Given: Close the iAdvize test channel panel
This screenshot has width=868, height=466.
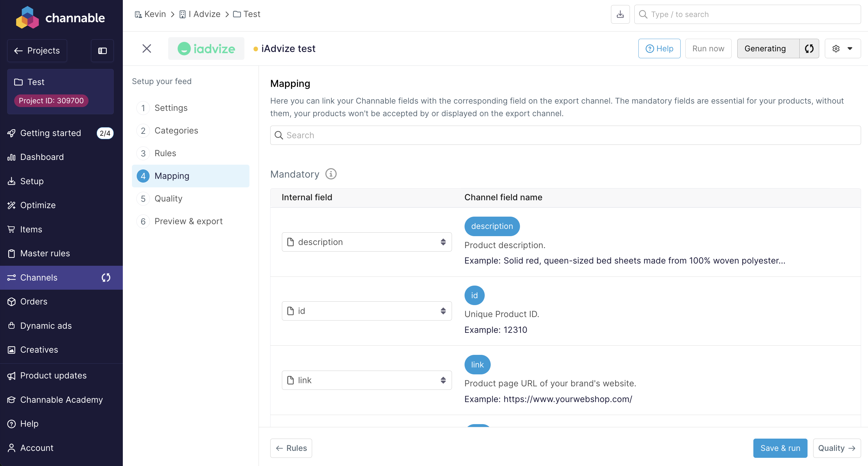Looking at the screenshot, I should [146, 48].
